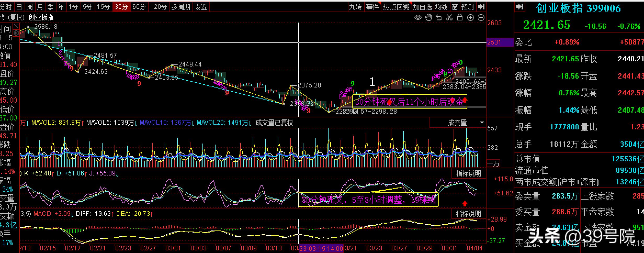Close the floating info panel with X

(16, 26)
